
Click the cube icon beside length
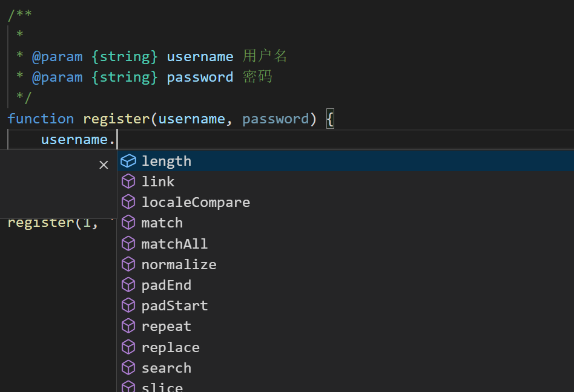(x=128, y=161)
